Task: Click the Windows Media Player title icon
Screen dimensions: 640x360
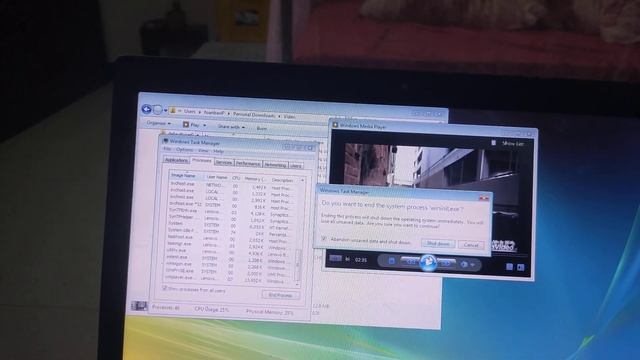Action: [x=335, y=124]
